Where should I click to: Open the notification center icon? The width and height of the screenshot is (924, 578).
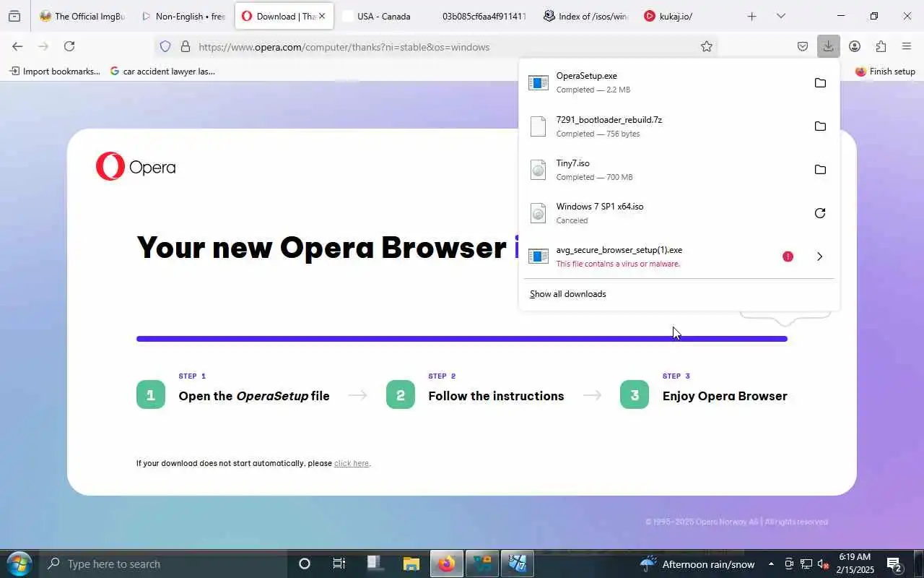895,564
